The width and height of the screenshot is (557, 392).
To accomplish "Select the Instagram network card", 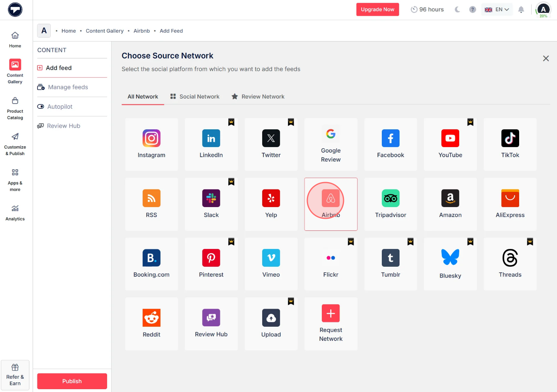I will [151, 144].
